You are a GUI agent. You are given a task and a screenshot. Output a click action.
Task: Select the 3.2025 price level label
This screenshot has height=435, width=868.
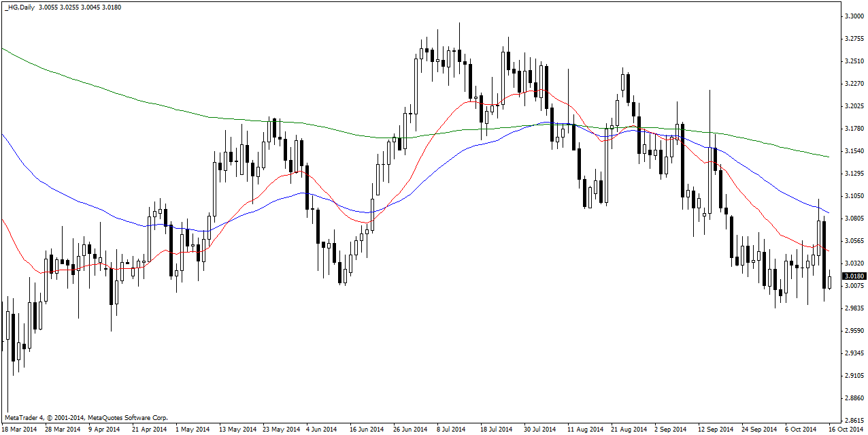854,106
